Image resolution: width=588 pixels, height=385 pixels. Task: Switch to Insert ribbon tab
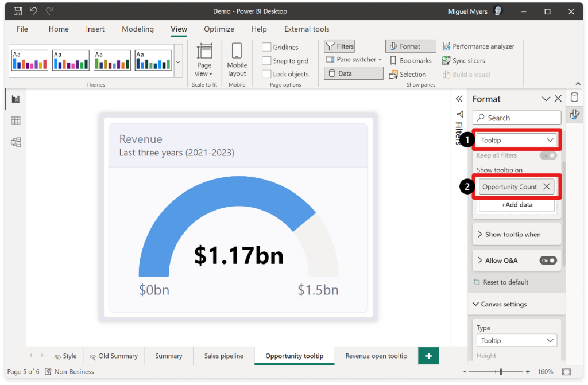pos(95,29)
